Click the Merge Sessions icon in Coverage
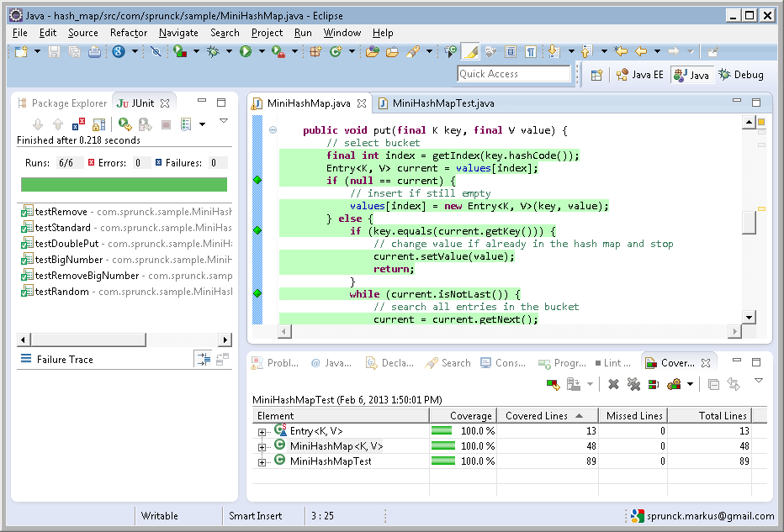The width and height of the screenshot is (784, 532). 654,384
